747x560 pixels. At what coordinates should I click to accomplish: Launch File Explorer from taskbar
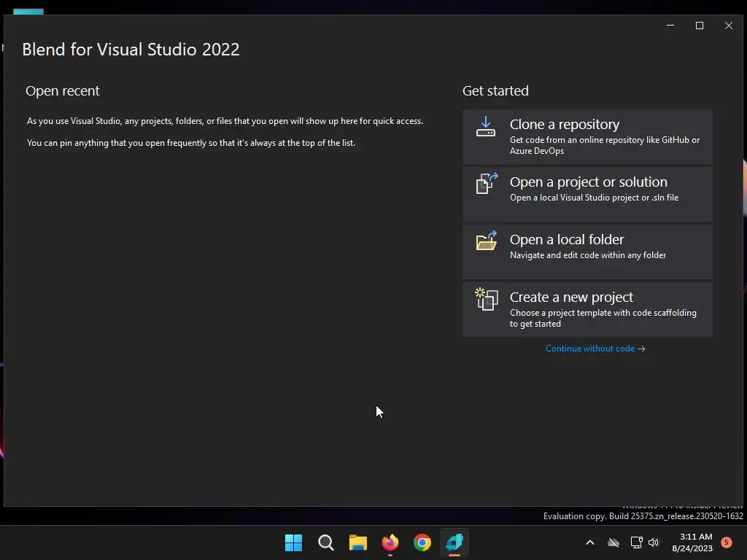[357, 542]
